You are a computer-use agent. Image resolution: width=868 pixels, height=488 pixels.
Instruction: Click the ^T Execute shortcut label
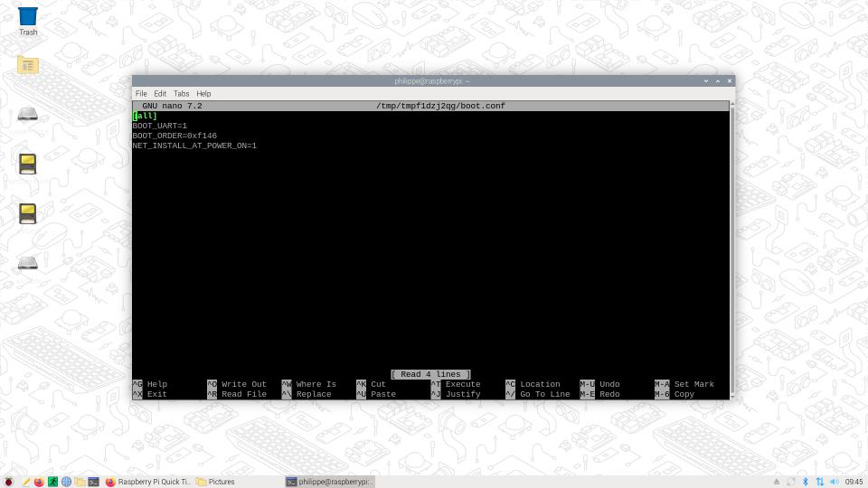click(456, 384)
